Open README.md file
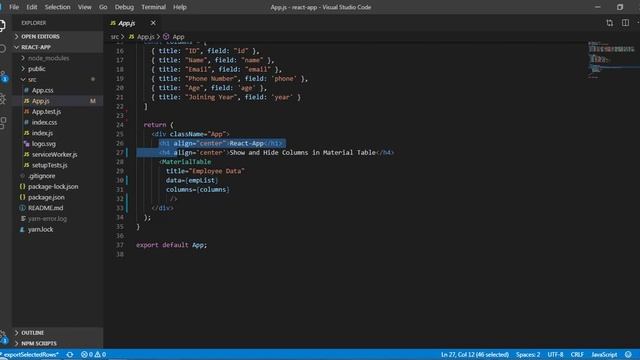This screenshot has width=640, height=360. pyautogui.click(x=45, y=208)
